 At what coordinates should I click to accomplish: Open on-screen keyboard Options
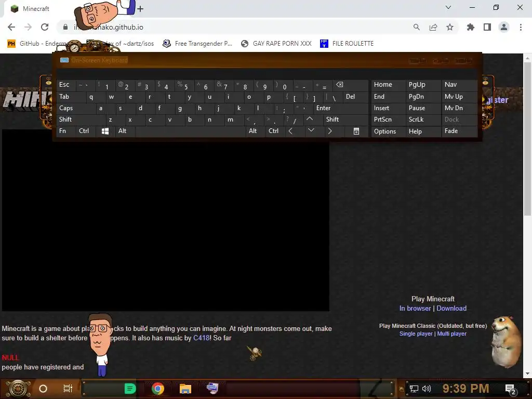point(388,131)
